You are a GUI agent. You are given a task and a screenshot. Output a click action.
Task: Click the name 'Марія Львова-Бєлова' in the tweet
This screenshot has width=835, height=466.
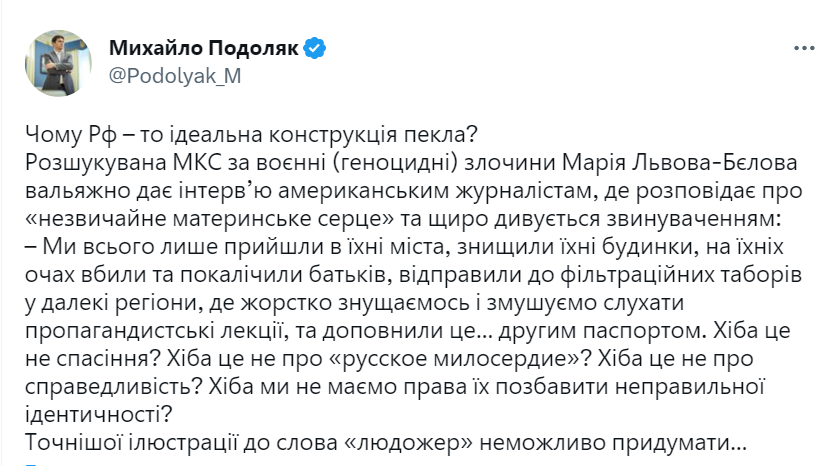click(680, 163)
